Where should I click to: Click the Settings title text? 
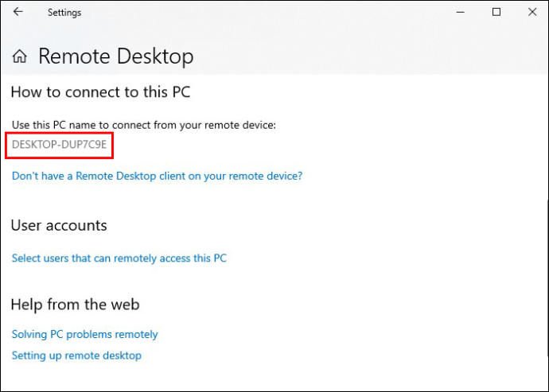coord(64,13)
